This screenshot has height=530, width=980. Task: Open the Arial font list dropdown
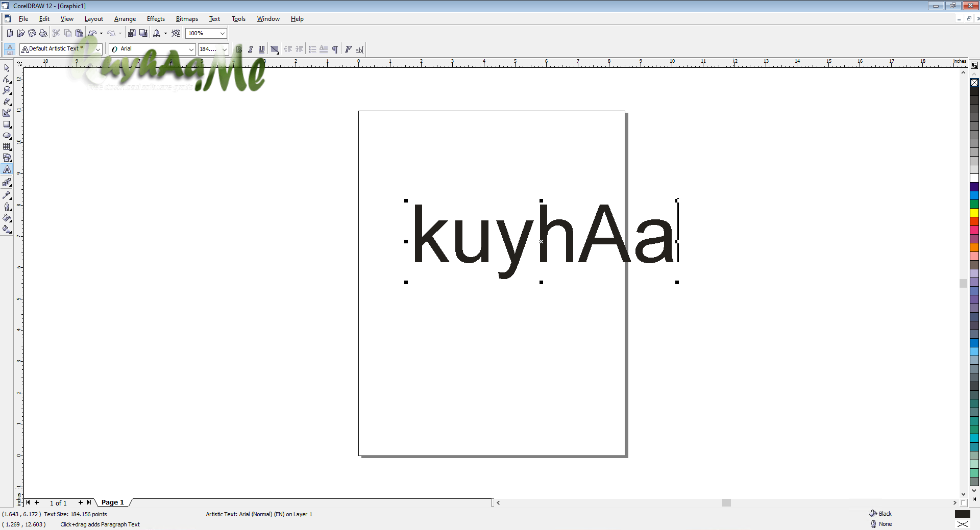coord(191,49)
